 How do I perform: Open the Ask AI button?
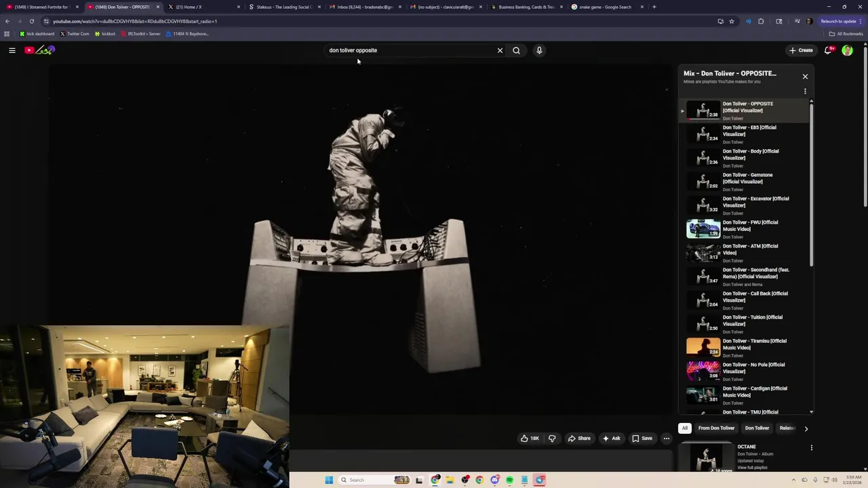click(x=611, y=439)
